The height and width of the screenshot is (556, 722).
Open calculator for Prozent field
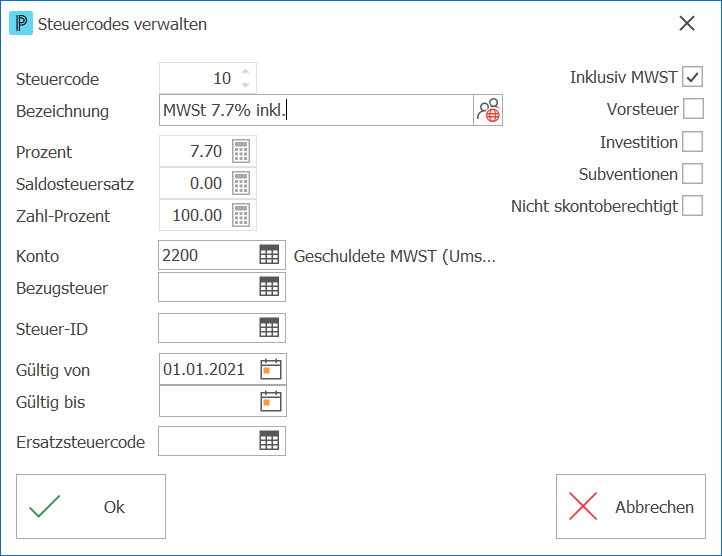point(241,151)
